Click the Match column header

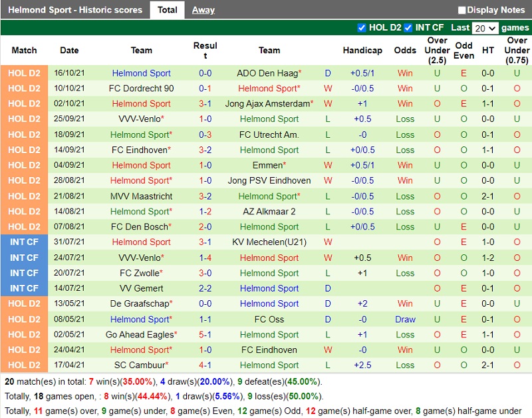25,50
